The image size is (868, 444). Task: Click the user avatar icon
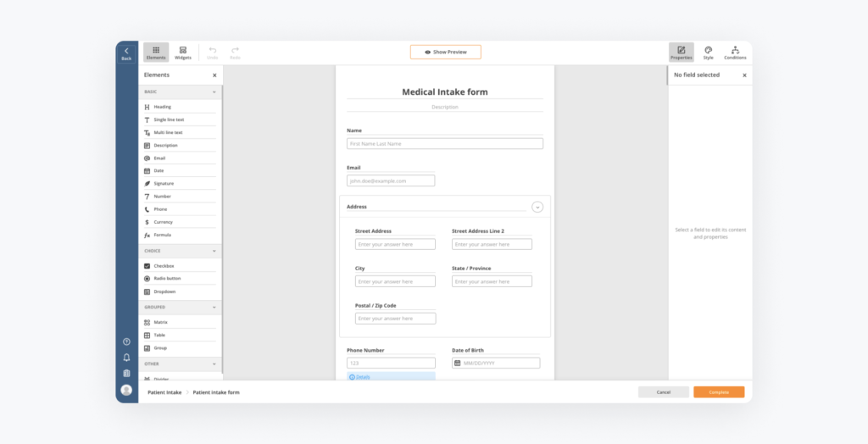(126, 390)
